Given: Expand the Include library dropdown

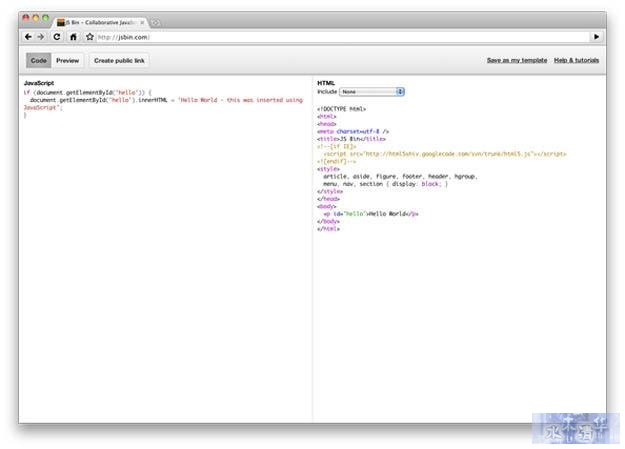Looking at the screenshot, I should [372, 92].
